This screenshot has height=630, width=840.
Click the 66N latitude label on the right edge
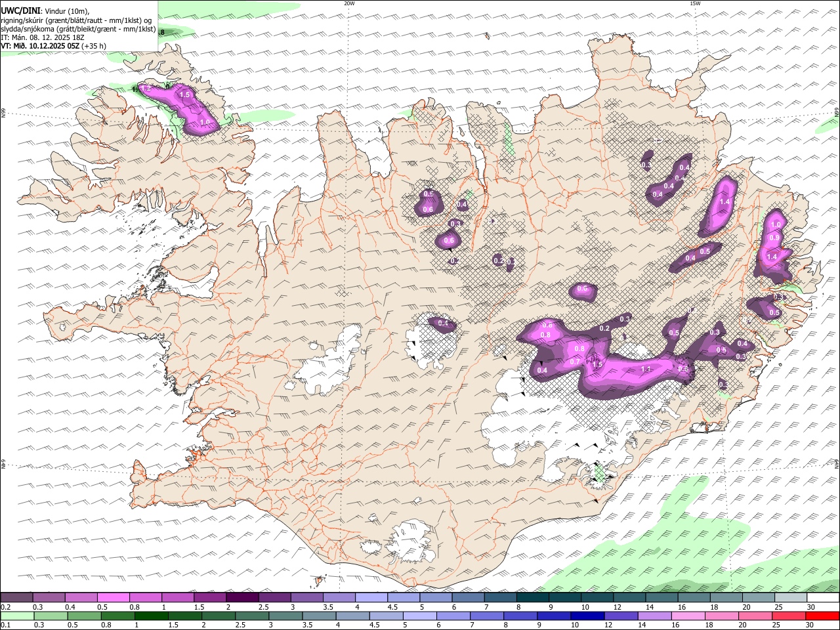(x=837, y=112)
